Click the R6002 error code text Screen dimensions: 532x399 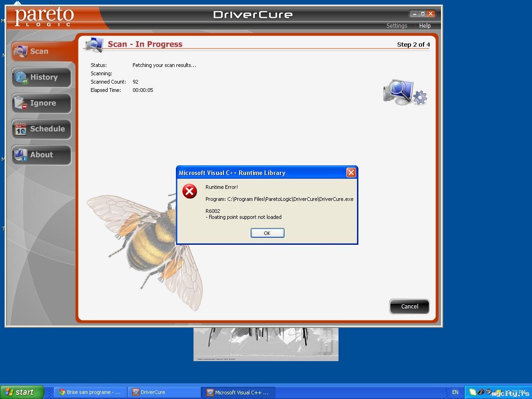[x=213, y=211]
